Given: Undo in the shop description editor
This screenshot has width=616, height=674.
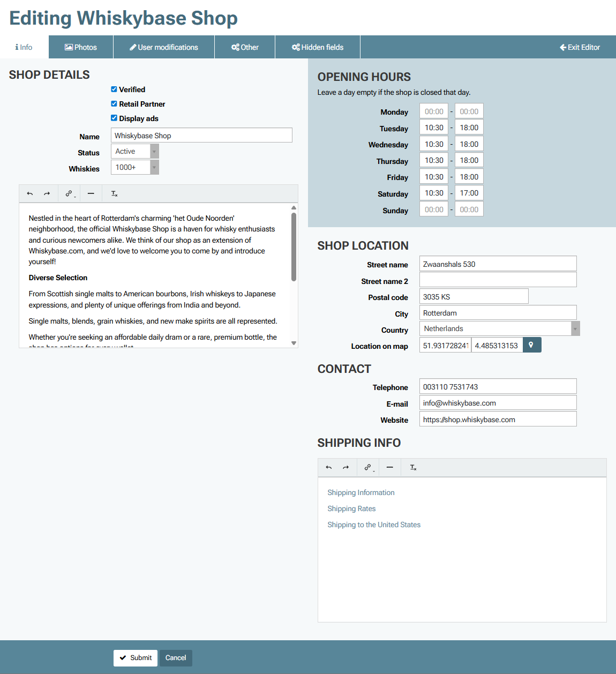Looking at the screenshot, I should pos(30,194).
